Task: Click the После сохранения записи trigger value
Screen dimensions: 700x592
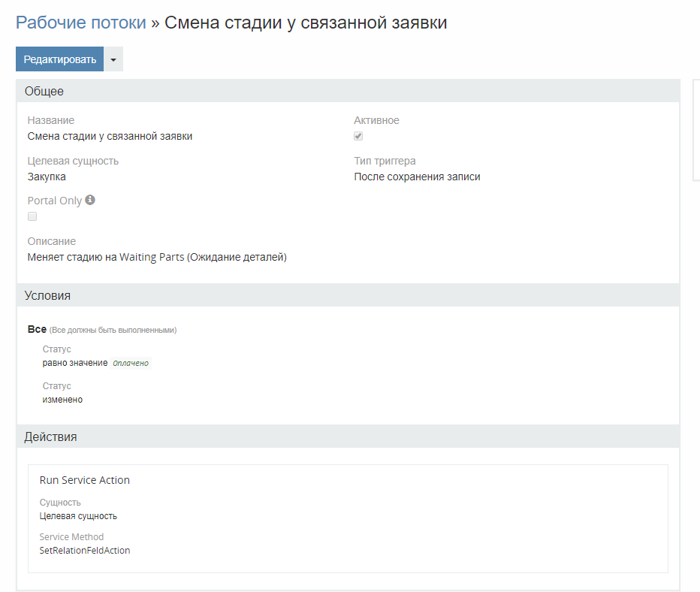Action: tap(417, 177)
